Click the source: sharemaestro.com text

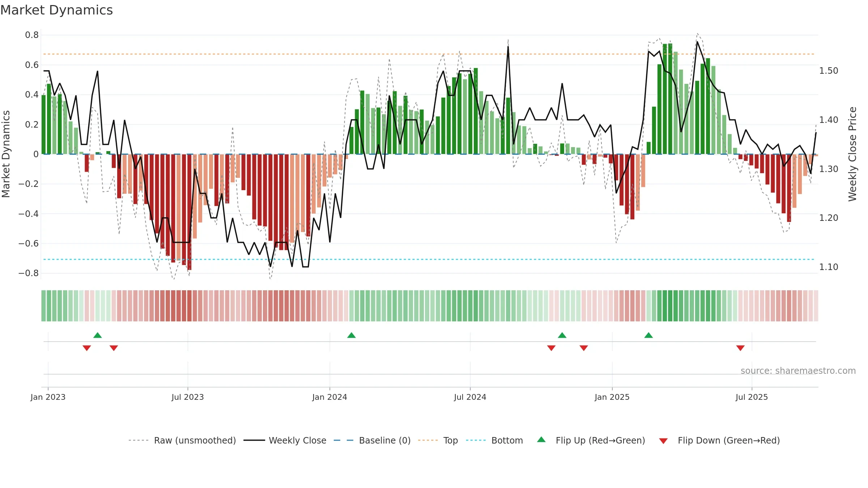click(798, 371)
